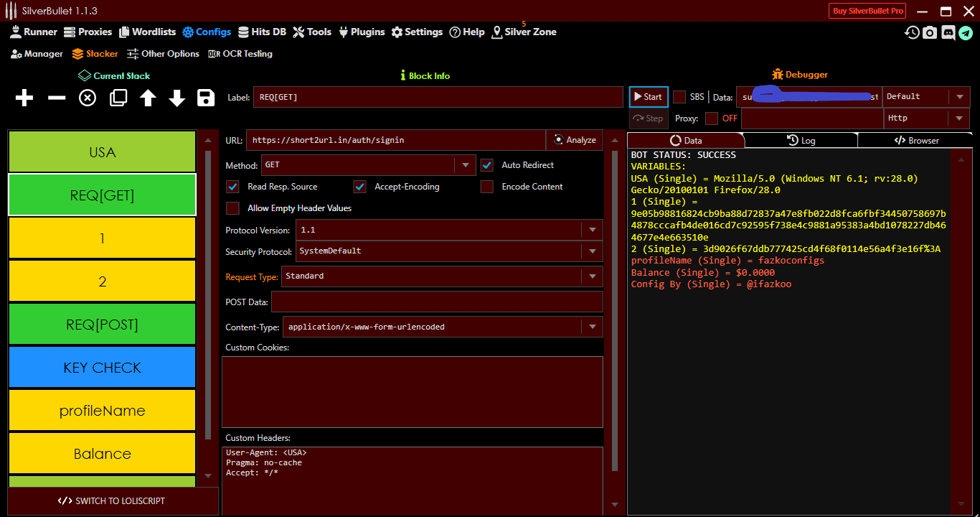Remove the selected block using minus icon
Viewport: 980px width, 517px height.
pyautogui.click(x=56, y=98)
